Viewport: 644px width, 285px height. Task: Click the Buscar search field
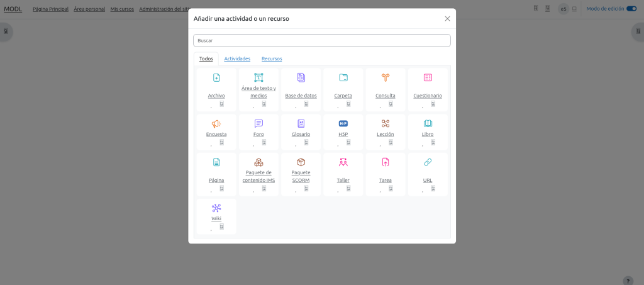[321, 40]
